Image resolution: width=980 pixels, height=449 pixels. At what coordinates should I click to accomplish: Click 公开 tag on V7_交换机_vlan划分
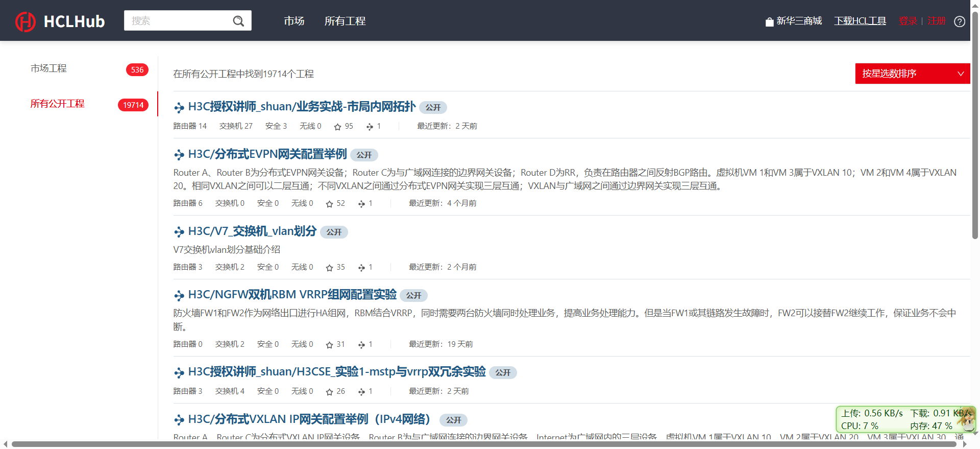(334, 232)
